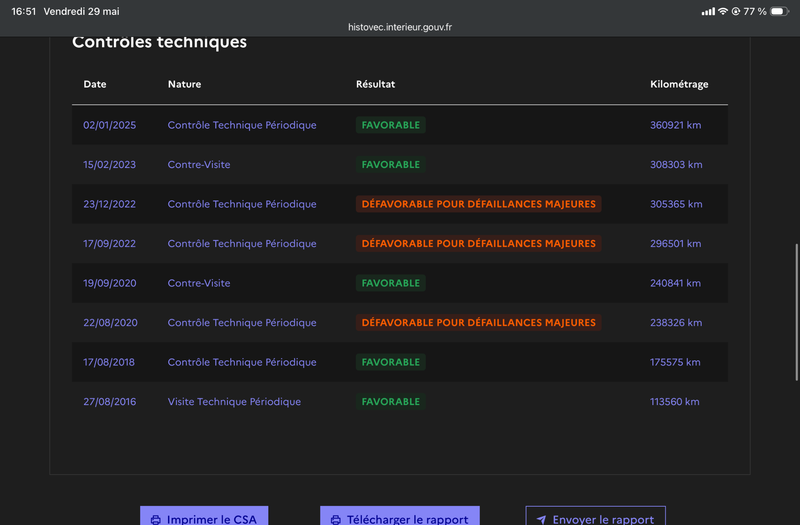
Task: Tap the histovec.interieur.gouv.fr address bar
Action: click(399, 27)
